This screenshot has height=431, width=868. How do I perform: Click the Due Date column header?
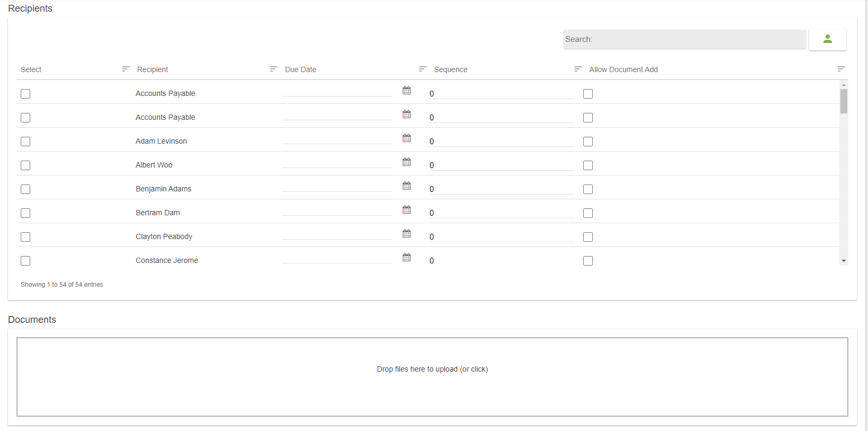[301, 69]
